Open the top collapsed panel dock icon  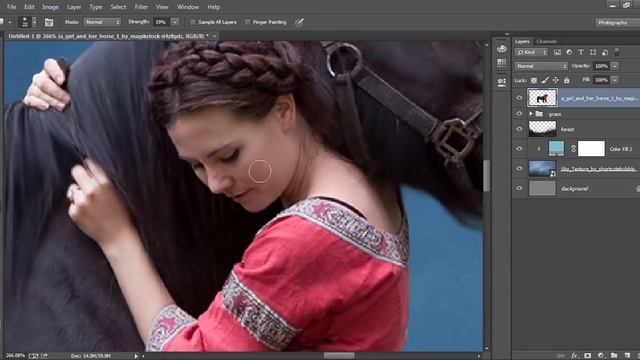coord(502,49)
